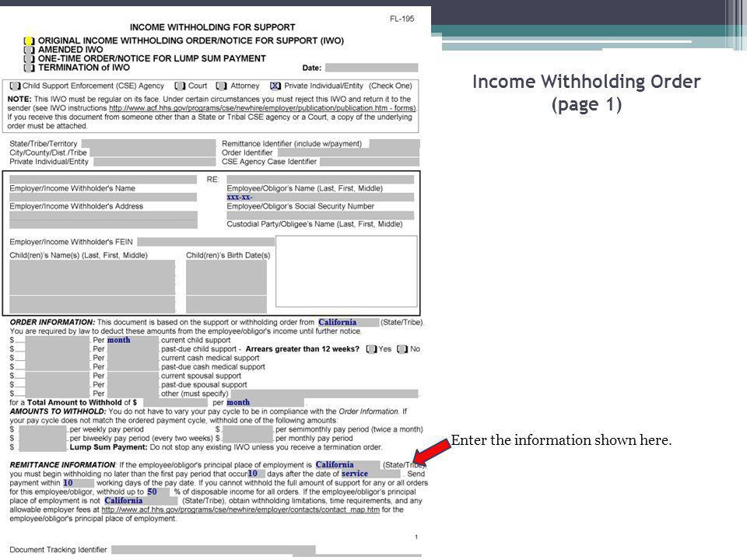Click the Order Identifier field

pyautogui.click(x=349, y=153)
